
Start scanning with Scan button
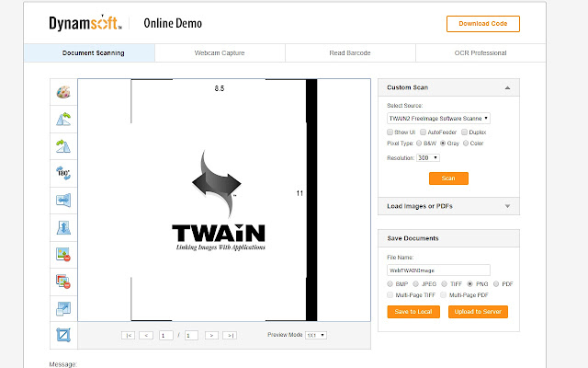(448, 178)
